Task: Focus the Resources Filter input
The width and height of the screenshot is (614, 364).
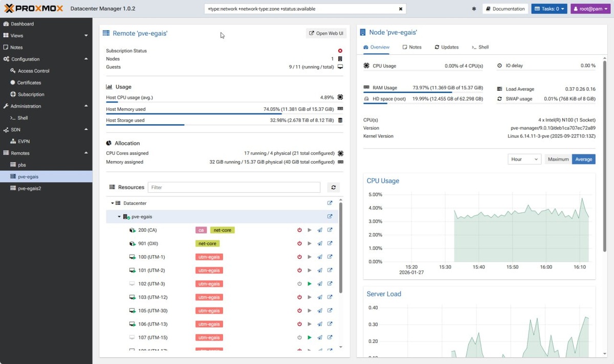Action: (x=234, y=188)
